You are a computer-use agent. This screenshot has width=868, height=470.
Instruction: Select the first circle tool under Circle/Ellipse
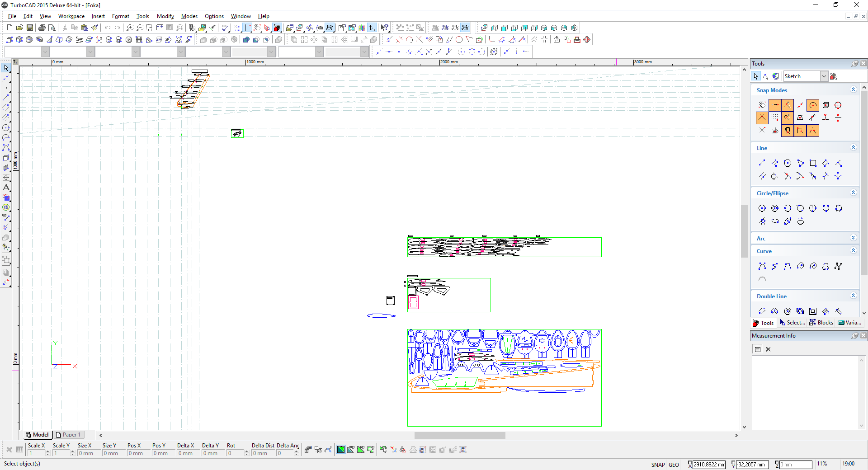tap(762, 208)
